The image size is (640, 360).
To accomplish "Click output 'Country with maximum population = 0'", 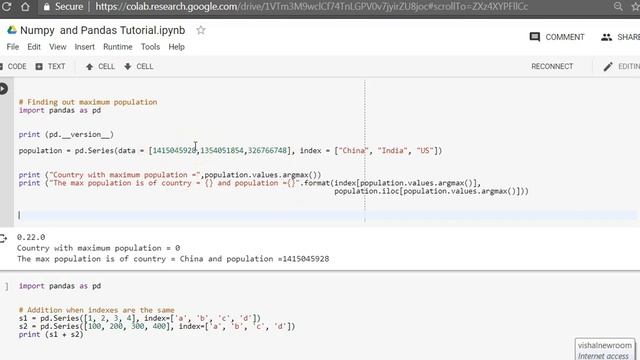I will pyautogui.click(x=98, y=248).
